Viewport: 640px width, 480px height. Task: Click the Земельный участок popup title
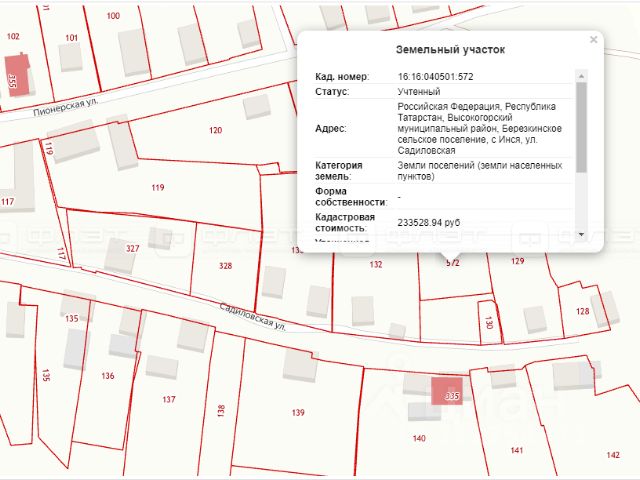(450, 50)
